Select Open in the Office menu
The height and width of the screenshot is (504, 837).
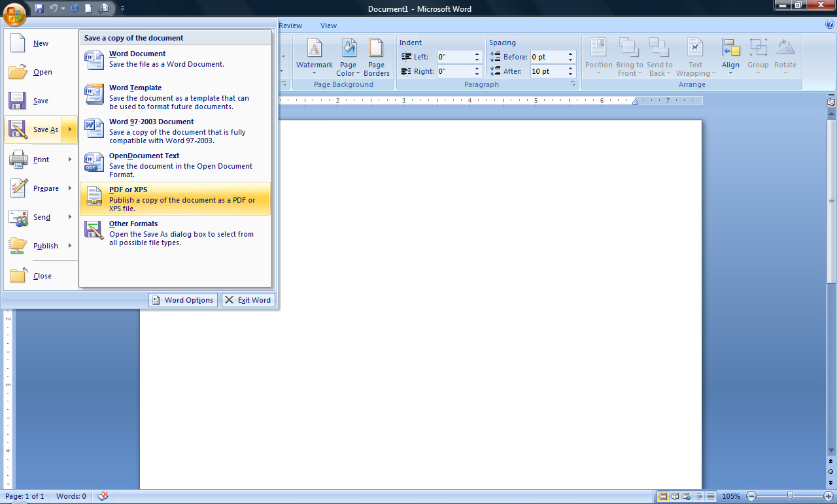tap(41, 72)
